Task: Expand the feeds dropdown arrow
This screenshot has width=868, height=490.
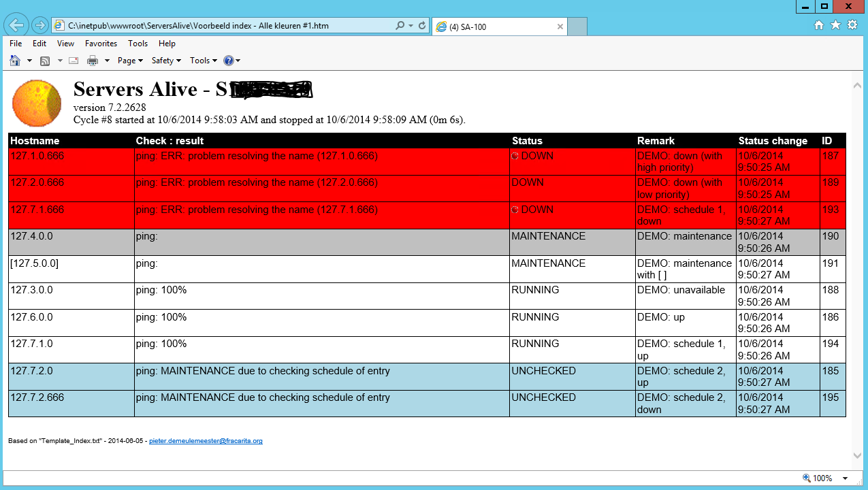Action: (60, 61)
